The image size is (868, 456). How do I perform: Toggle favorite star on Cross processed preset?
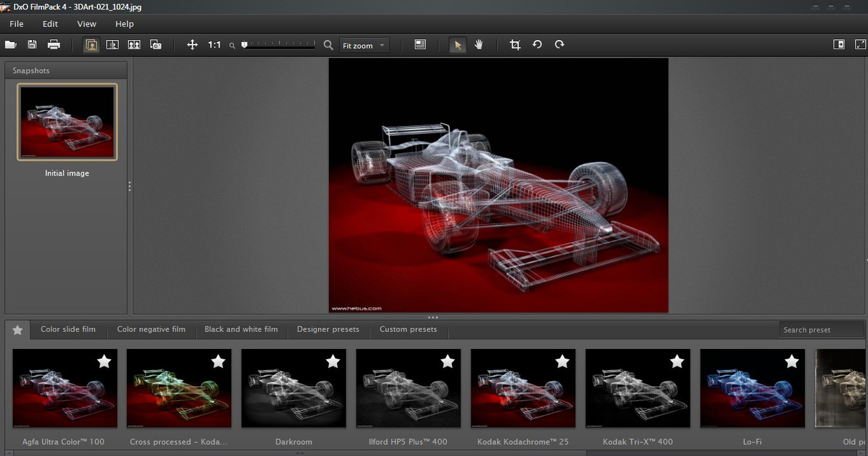(218, 362)
